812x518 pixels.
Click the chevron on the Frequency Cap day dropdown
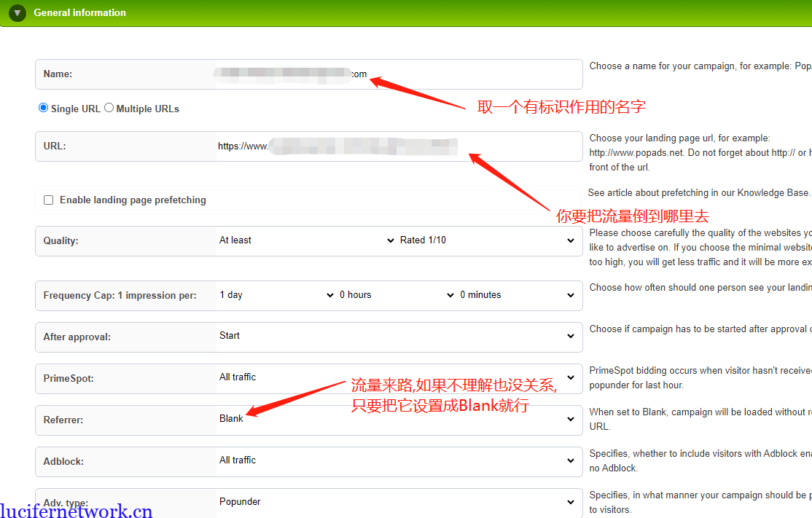(330, 295)
